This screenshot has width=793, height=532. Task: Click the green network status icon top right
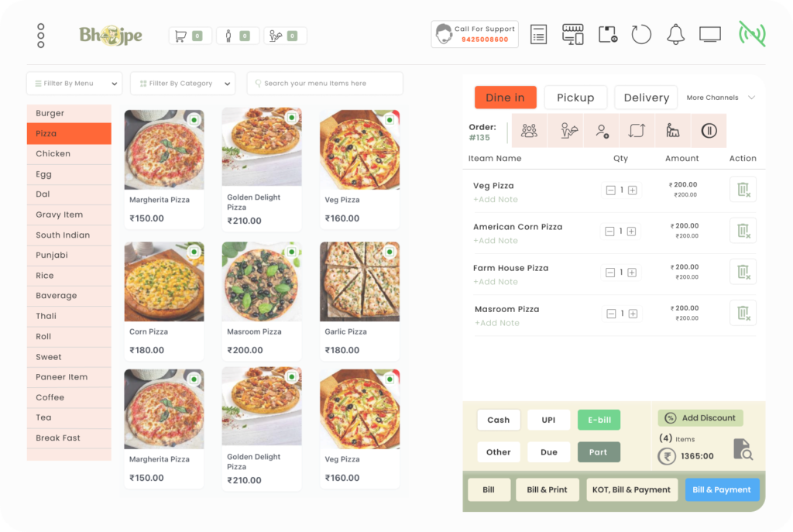pos(751,34)
